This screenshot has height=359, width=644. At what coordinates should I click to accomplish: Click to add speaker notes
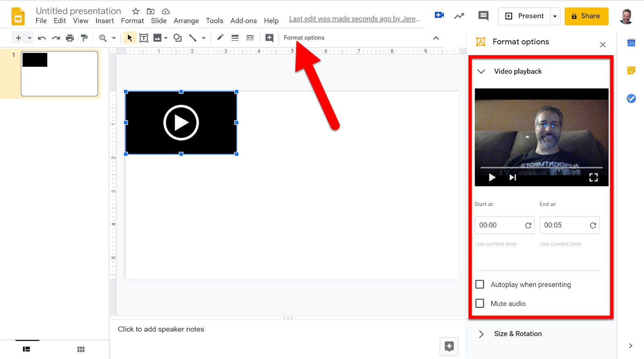[x=161, y=329]
